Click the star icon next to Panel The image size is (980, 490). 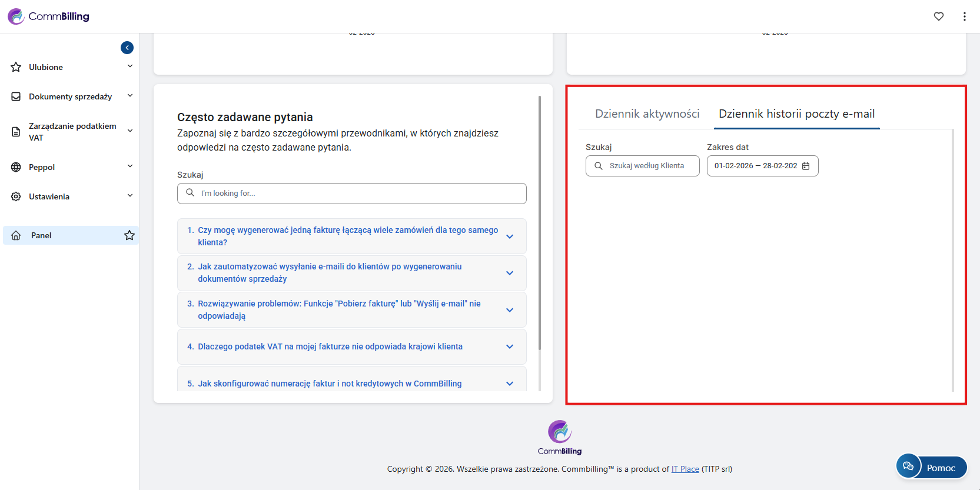(129, 235)
